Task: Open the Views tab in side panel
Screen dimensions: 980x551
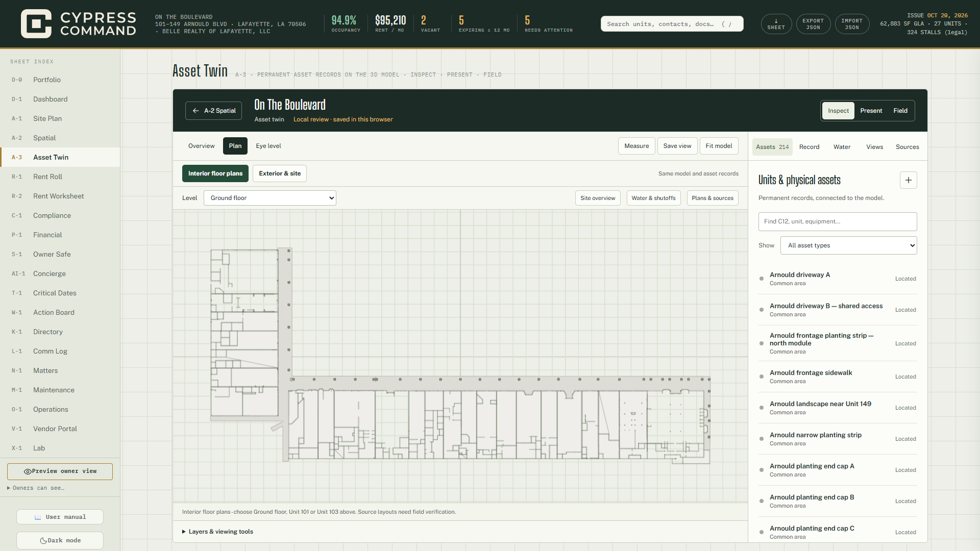Action: click(x=874, y=147)
